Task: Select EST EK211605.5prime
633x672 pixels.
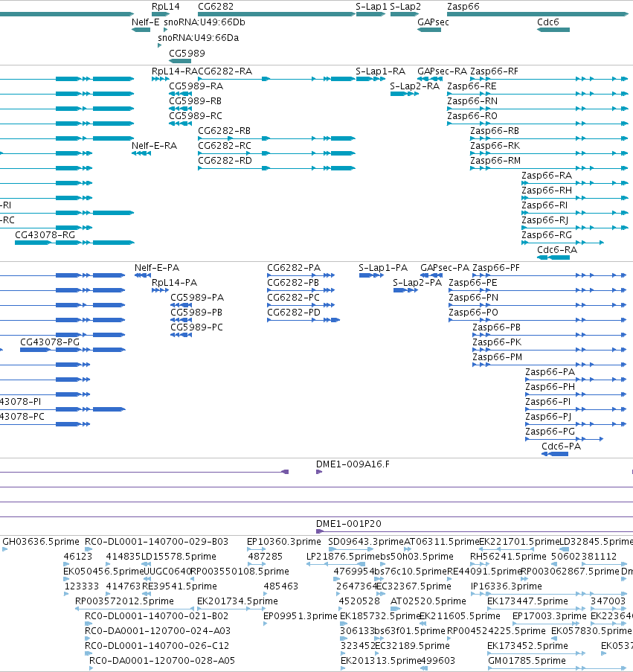Action: [460, 616]
